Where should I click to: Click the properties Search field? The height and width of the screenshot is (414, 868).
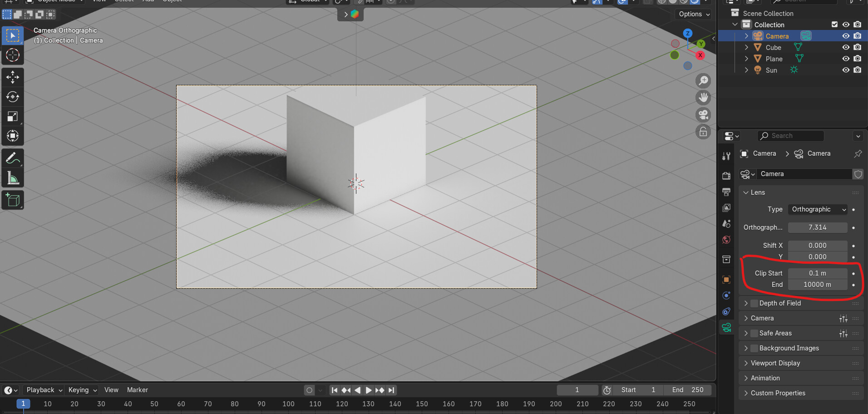tap(790, 136)
